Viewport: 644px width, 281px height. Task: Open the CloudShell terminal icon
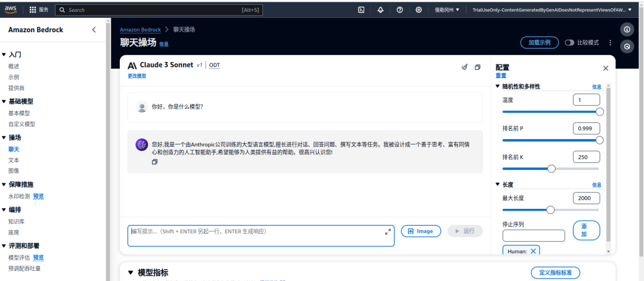(x=361, y=10)
